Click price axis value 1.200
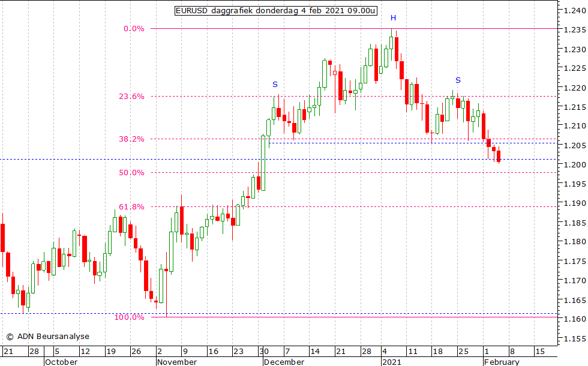The image size is (588, 366). [x=575, y=164]
